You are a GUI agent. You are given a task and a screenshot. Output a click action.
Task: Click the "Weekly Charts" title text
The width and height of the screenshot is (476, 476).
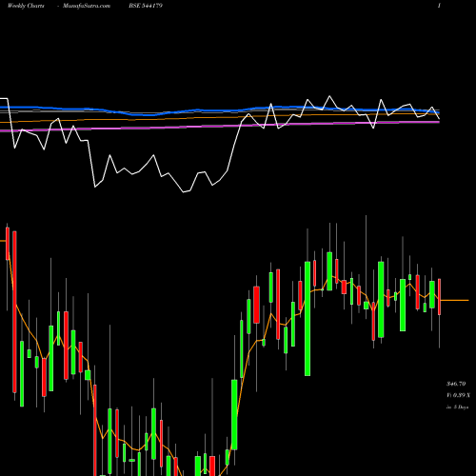(x=26, y=6)
